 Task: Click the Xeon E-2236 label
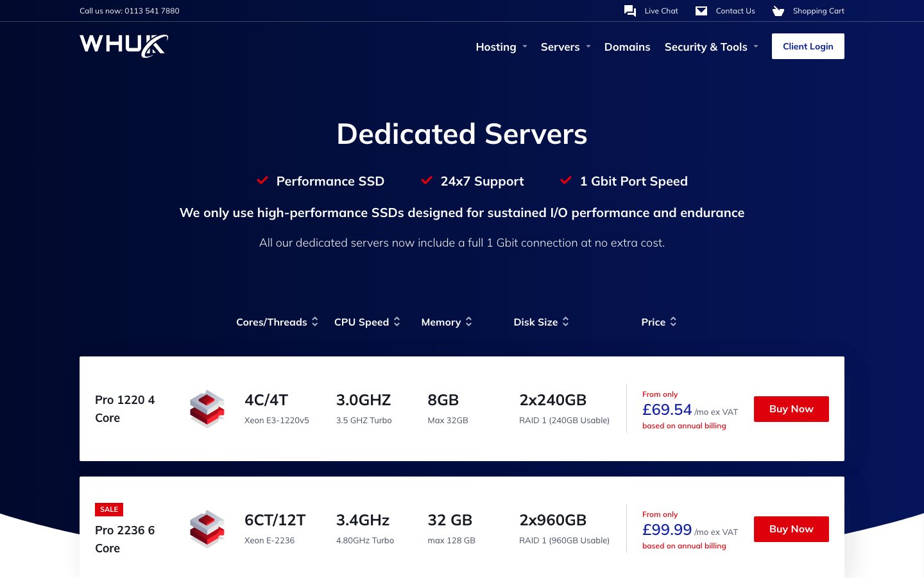[269, 541]
